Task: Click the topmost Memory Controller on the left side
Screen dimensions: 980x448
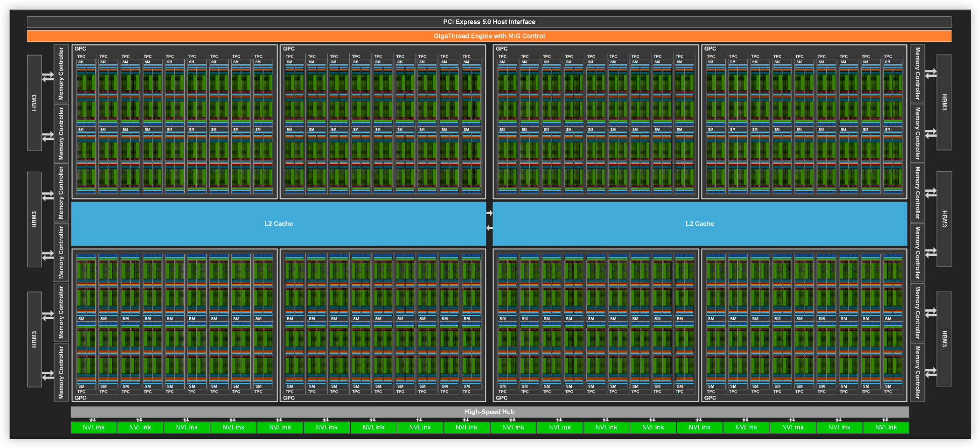Action: pyautogui.click(x=61, y=74)
